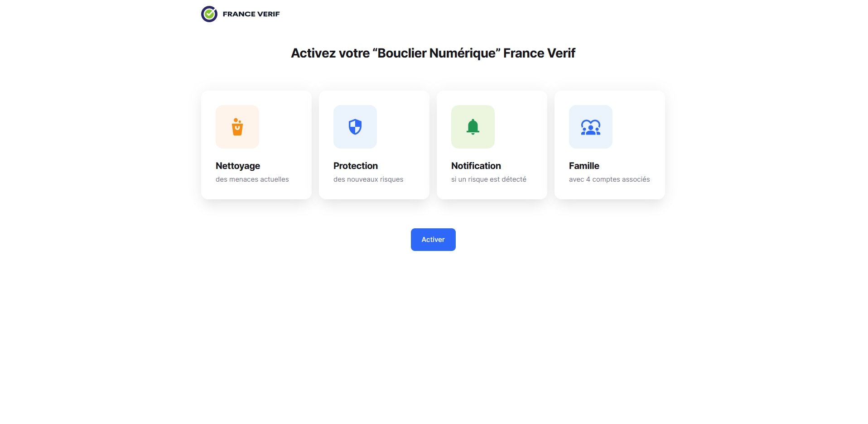
Task: Click the Activer button
Action: click(x=433, y=240)
